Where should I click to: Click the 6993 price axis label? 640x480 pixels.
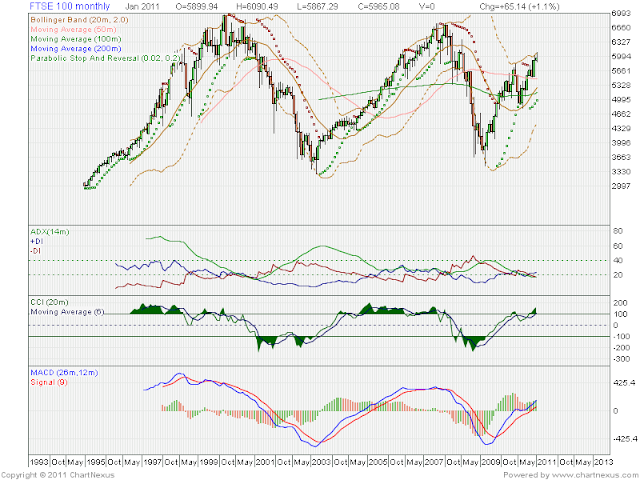[x=621, y=13]
